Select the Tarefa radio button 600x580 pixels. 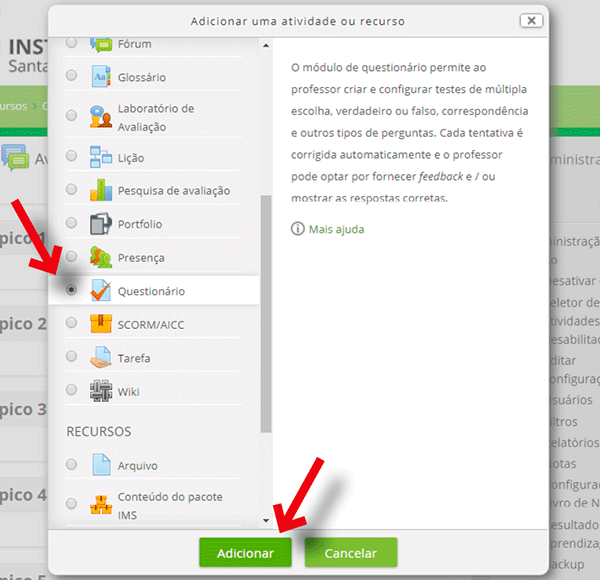click(x=71, y=357)
